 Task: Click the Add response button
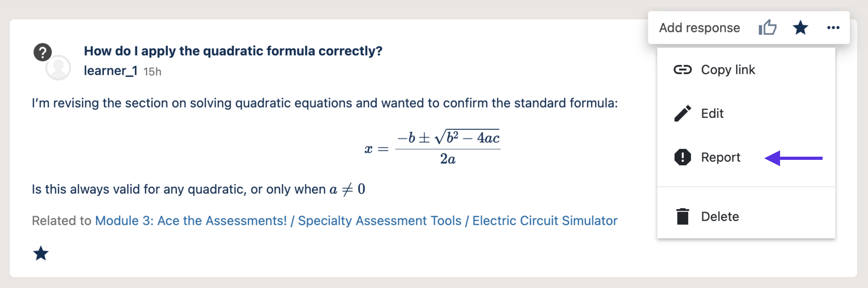699,28
